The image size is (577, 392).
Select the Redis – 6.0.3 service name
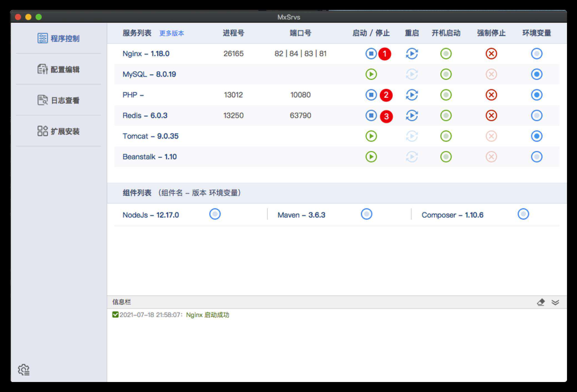coord(145,115)
